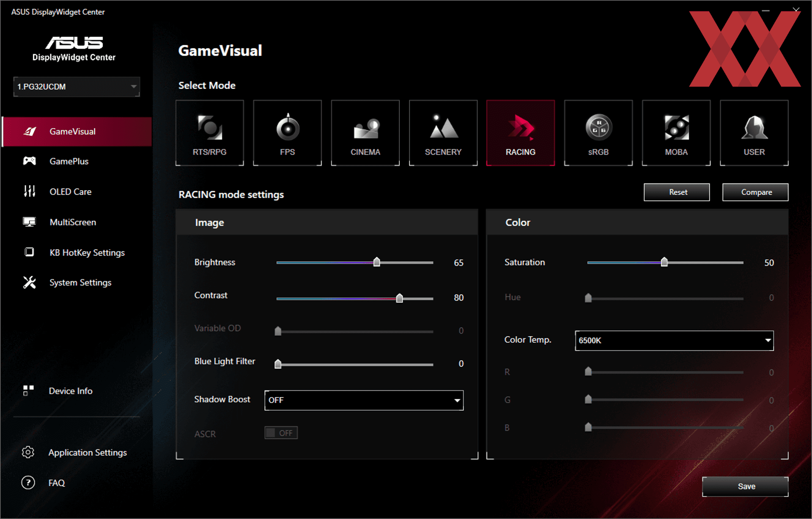
Task: Click the FAQ question mark icon
Action: coord(28,482)
